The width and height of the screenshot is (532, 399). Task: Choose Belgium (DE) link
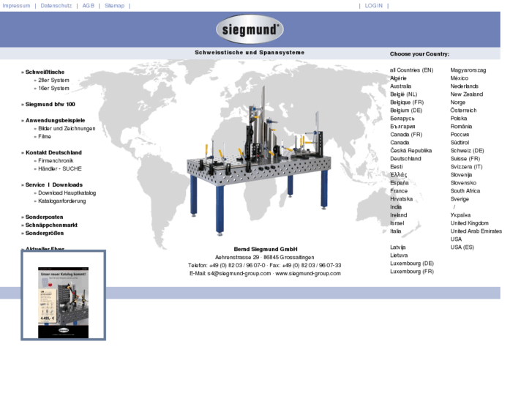tap(406, 111)
